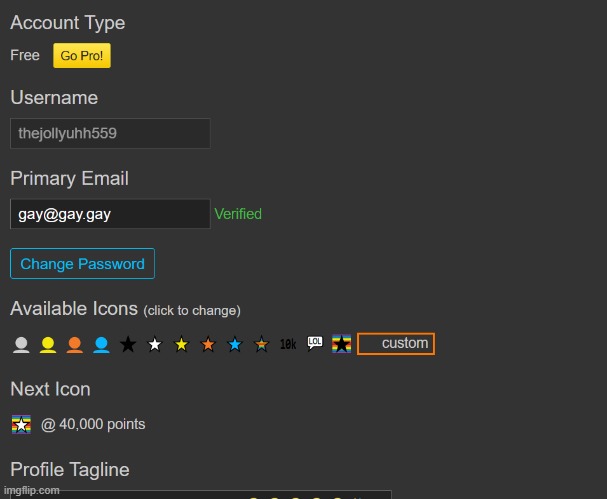This screenshot has width=607, height=499.
Task: Select the white star icon
Action: (154, 345)
